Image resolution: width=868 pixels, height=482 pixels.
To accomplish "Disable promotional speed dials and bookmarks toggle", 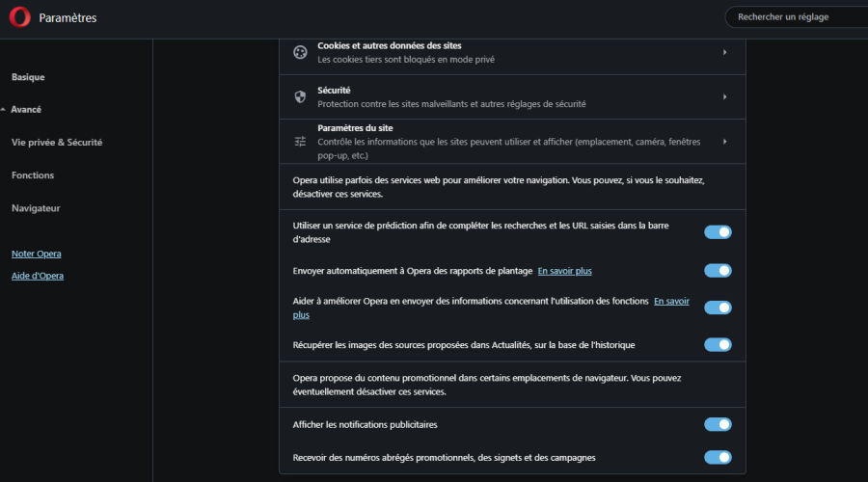I will 718,458.
